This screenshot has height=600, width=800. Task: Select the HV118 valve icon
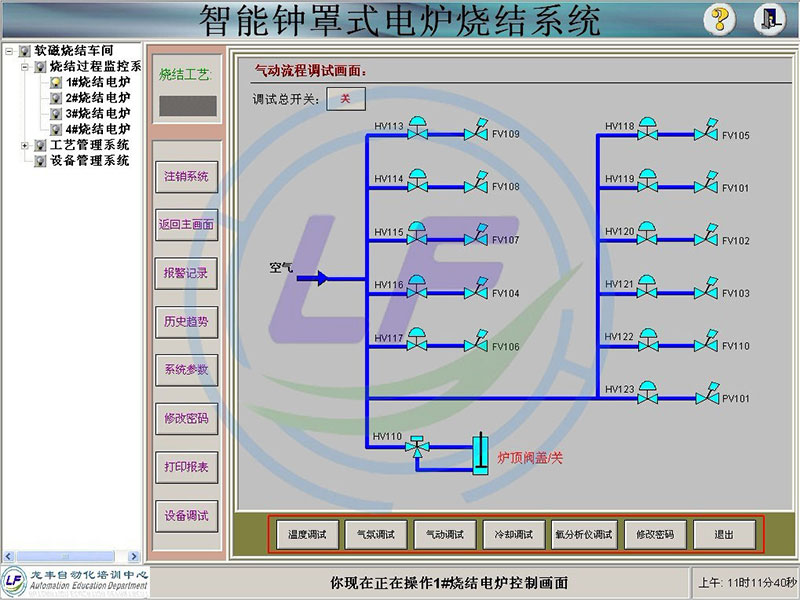coord(648,131)
